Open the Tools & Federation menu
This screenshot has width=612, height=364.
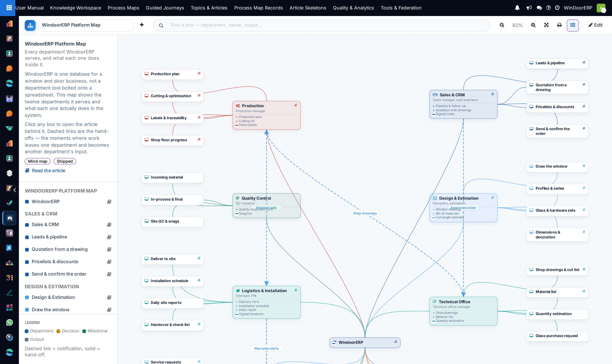tap(401, 8)
